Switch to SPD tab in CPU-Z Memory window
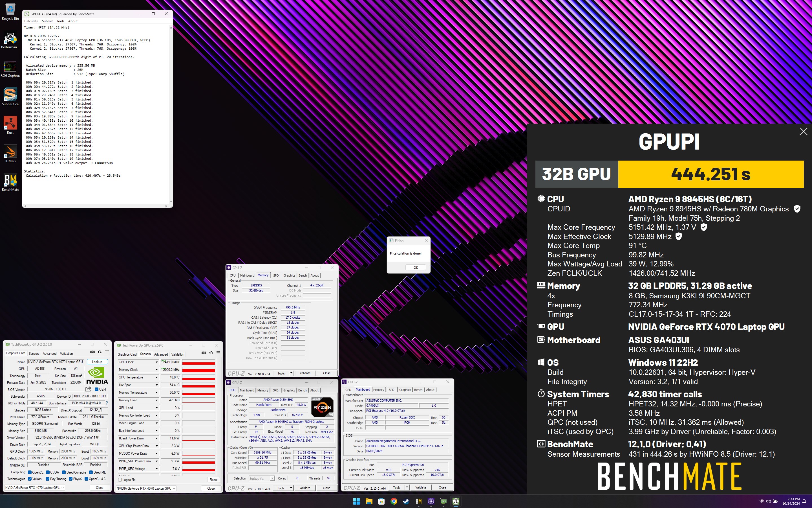812x508 pixels. pos(276,275)
